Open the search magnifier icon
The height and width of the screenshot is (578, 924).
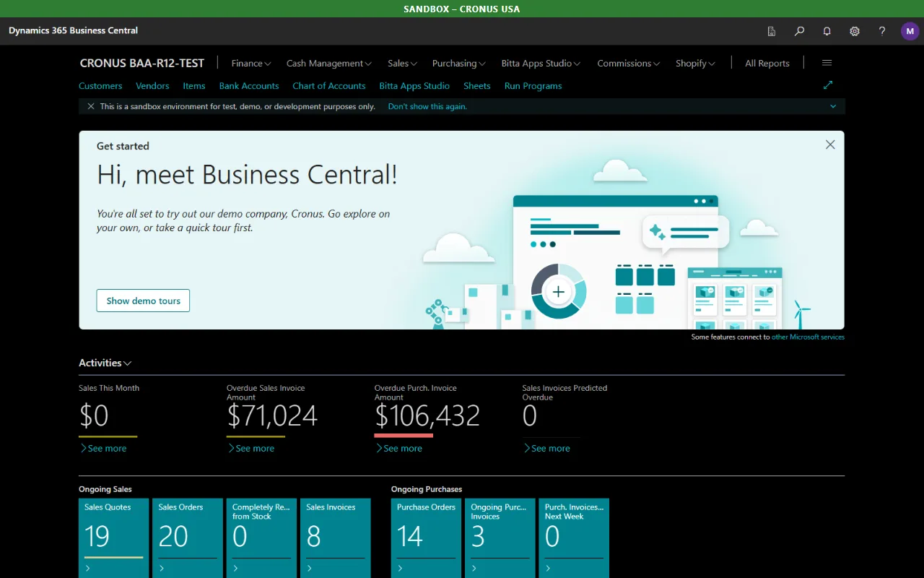pyautogui.click(x=799, y=31)
